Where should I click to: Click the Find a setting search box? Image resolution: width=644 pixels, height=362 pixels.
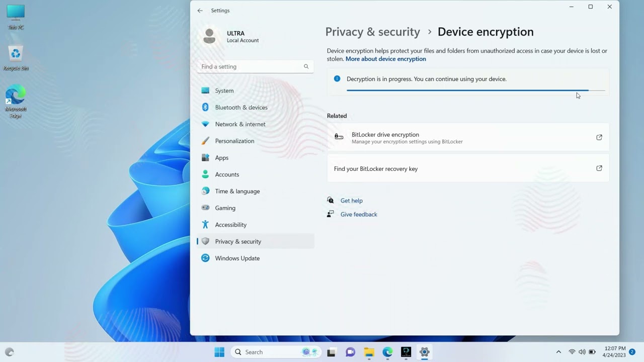point(255,66)
